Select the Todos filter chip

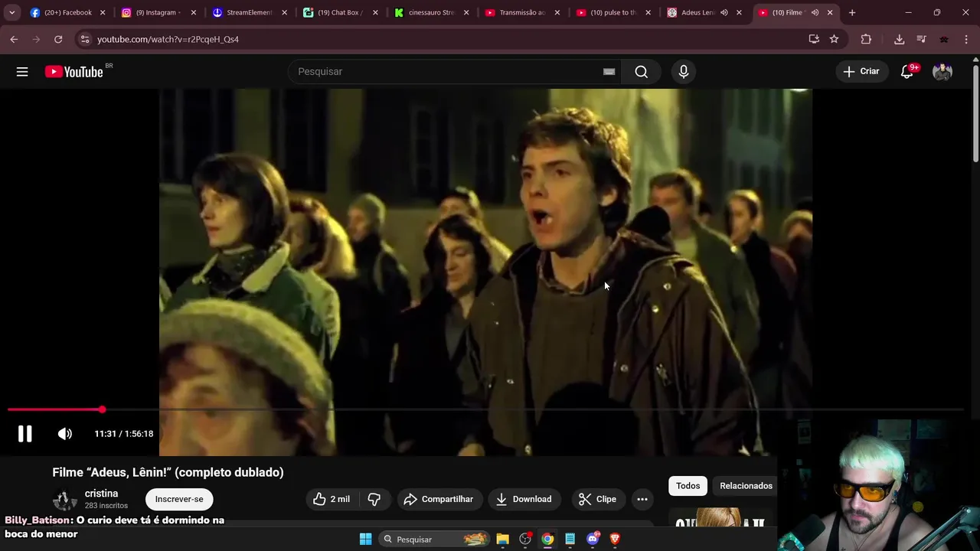(688, 486)
